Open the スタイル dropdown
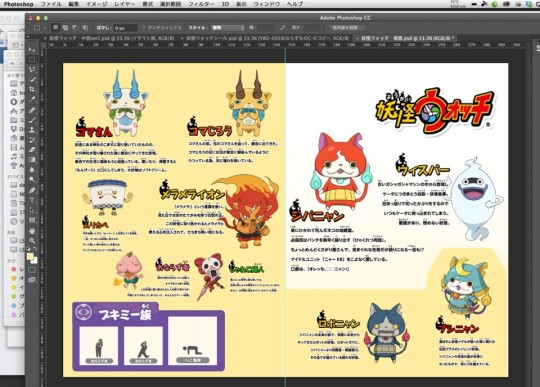The height and width of the screenshot is (387, 540). point(228,28)
